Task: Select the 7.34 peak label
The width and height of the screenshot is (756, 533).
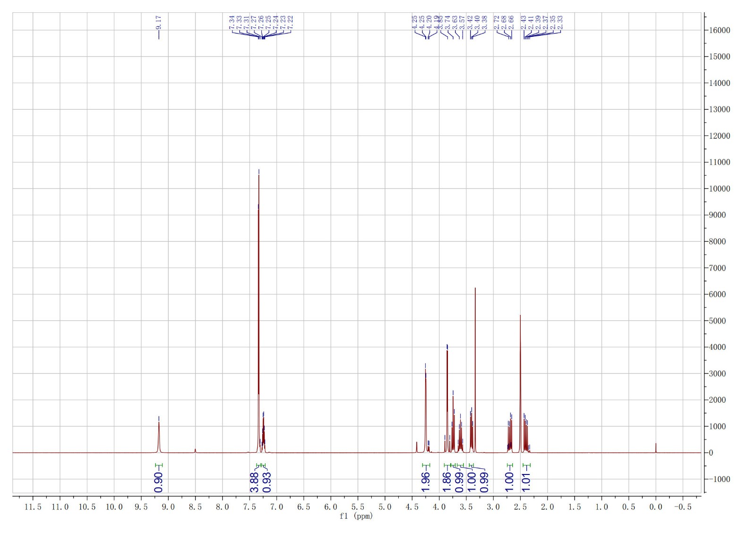Action: 232,22
